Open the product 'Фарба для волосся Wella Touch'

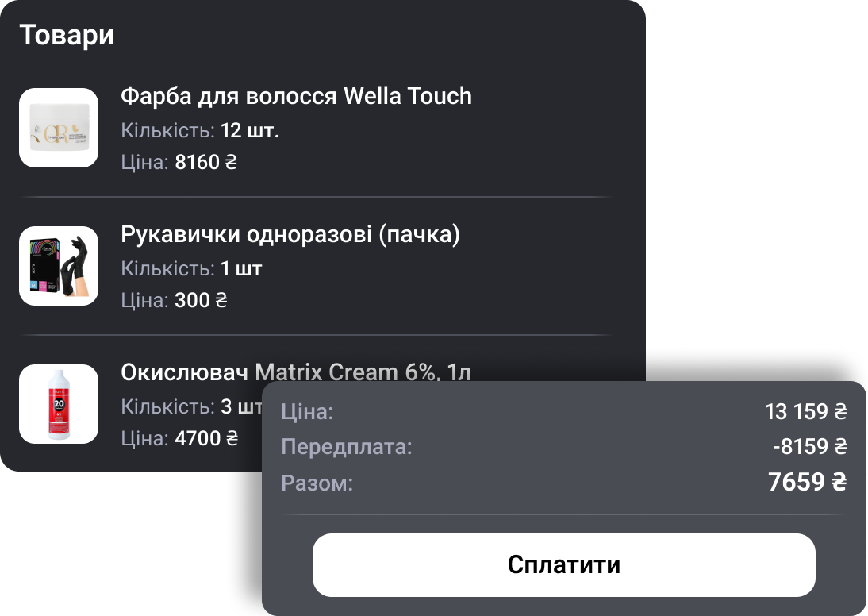[295, 96]
